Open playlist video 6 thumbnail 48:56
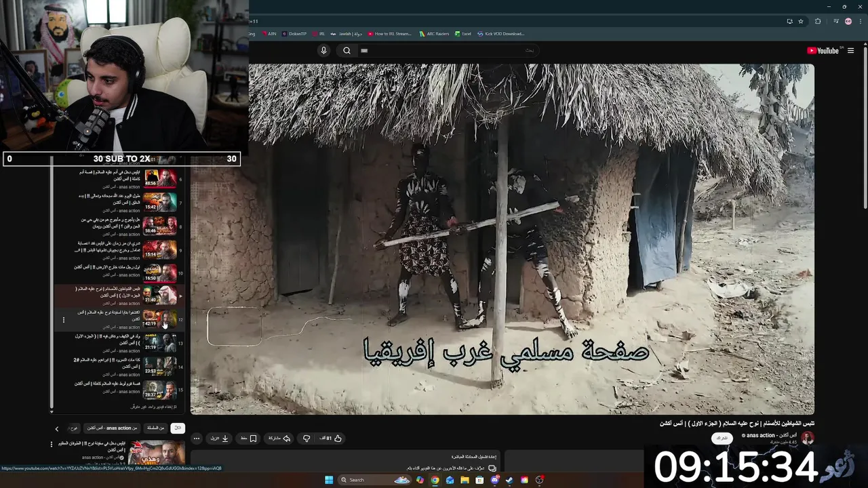The image size is (868, 488). click(x=161, y=179)
